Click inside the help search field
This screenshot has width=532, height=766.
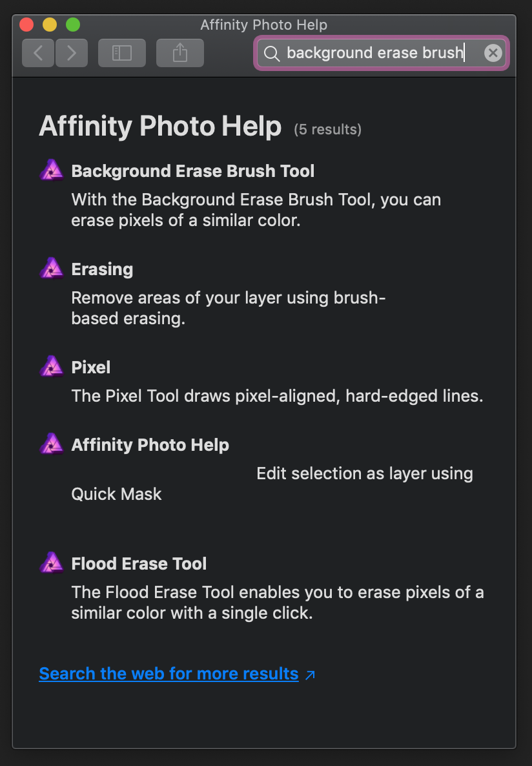(x=382, y=53)
